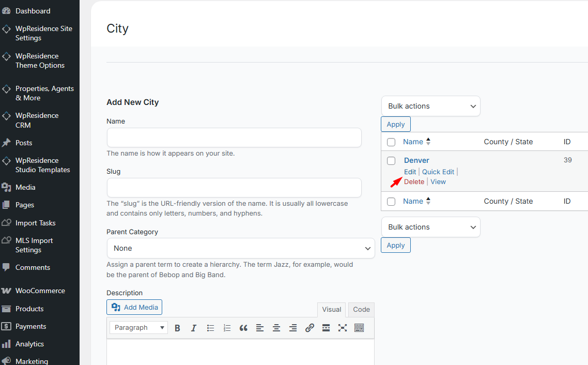Click into the city Name input field
588x365 pixels.
234,138
